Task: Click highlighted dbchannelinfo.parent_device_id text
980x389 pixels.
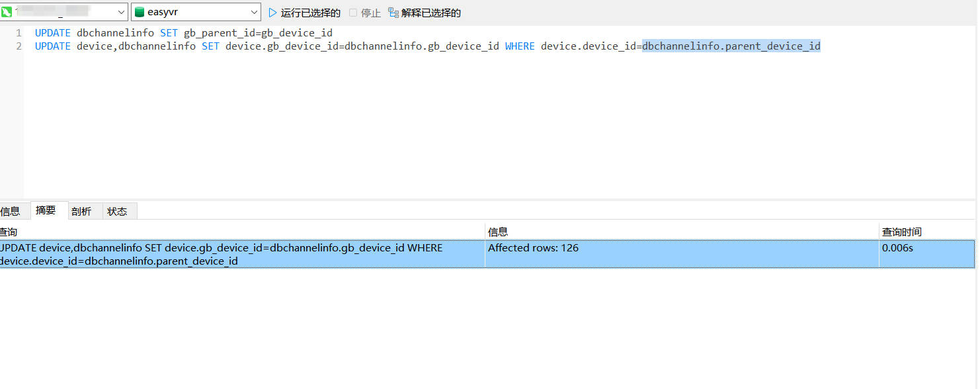Action: click(x=731, y=46)
